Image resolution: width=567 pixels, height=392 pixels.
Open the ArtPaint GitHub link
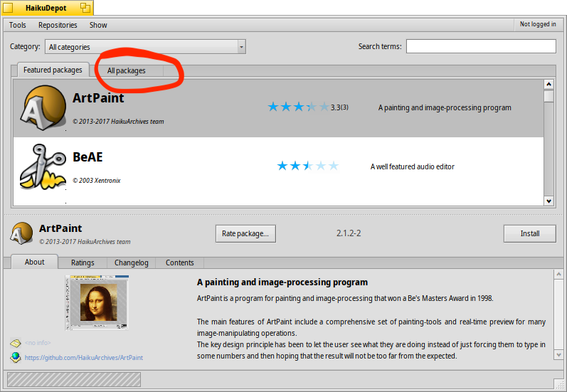click(83, 357)
